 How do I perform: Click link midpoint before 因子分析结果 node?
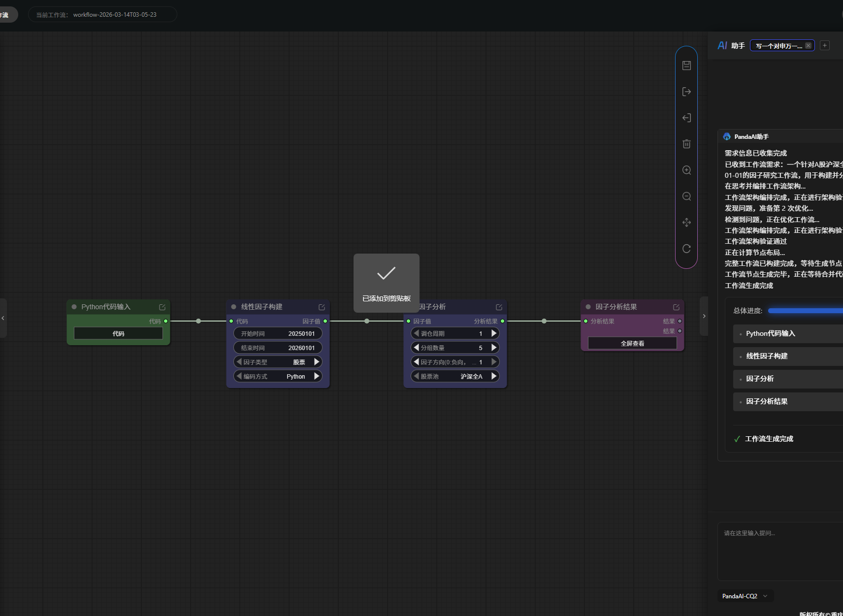tap(544, 321)
